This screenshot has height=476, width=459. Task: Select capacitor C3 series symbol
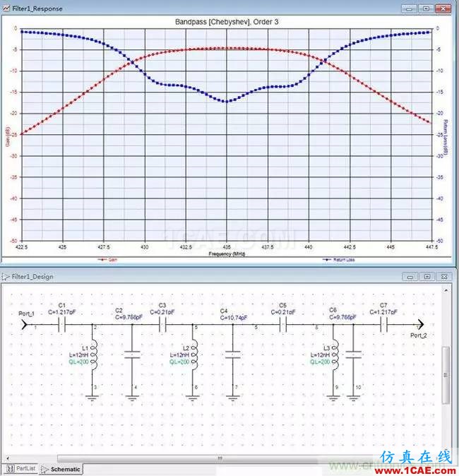[162, 325]
